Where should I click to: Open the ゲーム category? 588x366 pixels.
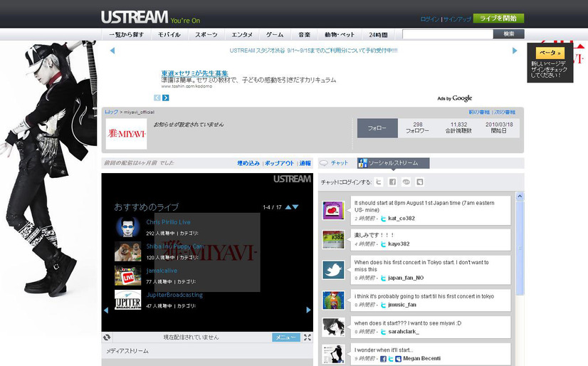(x=275, y=34)
